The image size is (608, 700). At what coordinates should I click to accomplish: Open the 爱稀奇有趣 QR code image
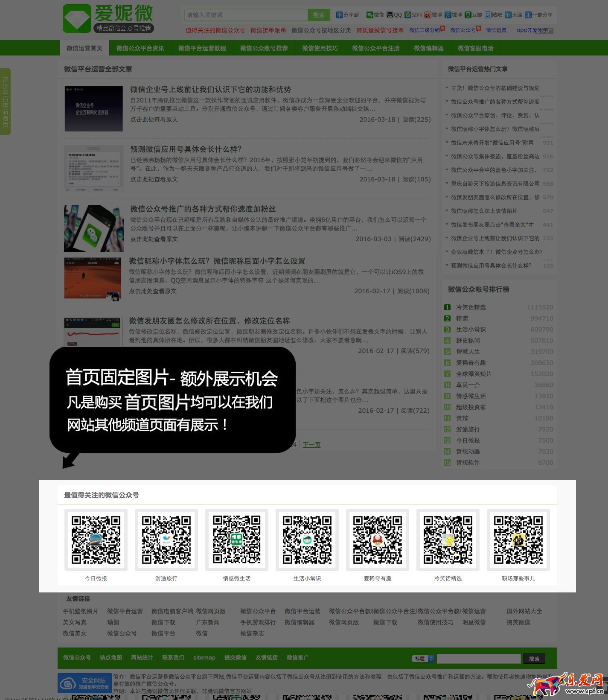(x=378, y=540)
